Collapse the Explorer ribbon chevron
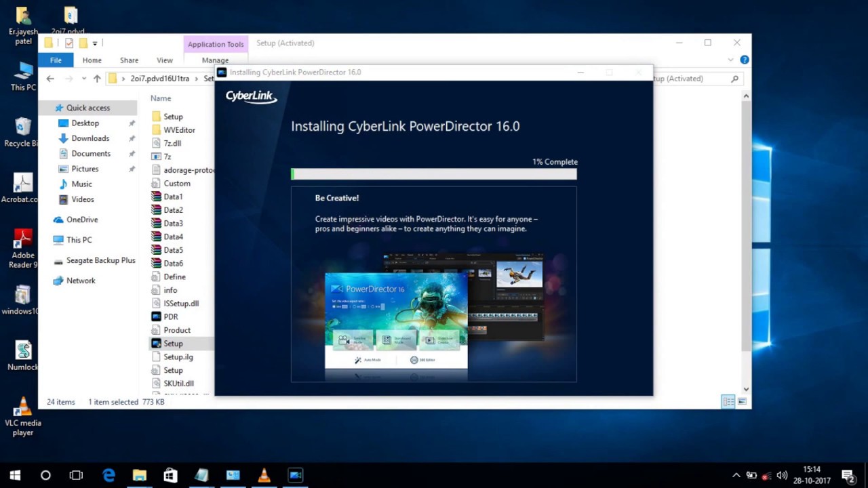Image resolution: width=868 pixels, height=488 pixels. (730, 60)
